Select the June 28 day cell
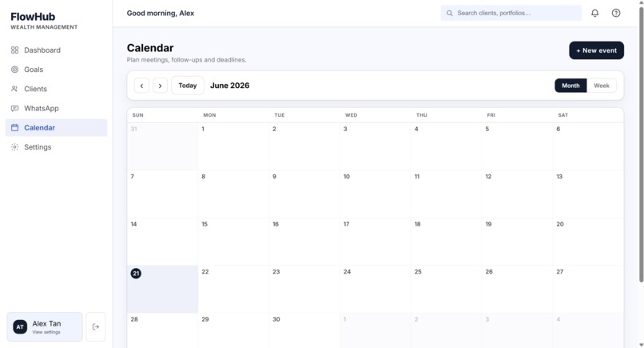The image size is (644, 348). coord(163,330)
